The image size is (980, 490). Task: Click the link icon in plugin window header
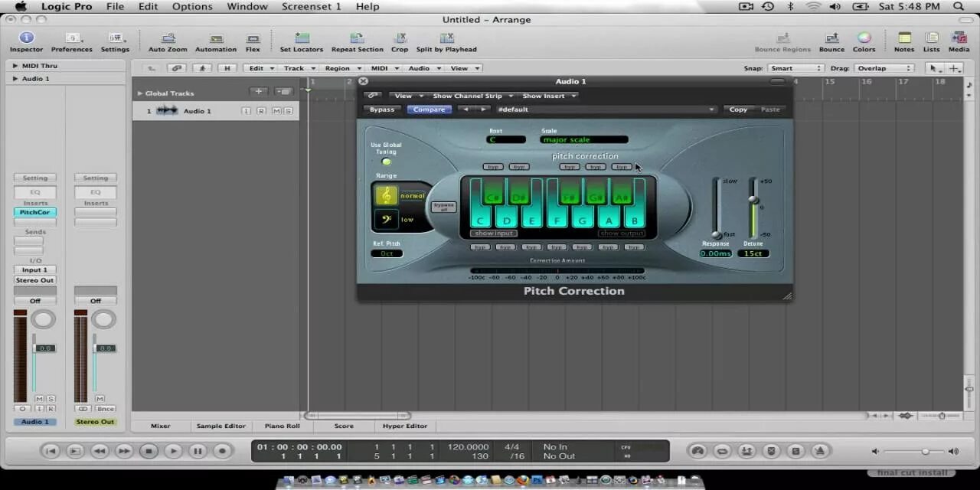373,96
